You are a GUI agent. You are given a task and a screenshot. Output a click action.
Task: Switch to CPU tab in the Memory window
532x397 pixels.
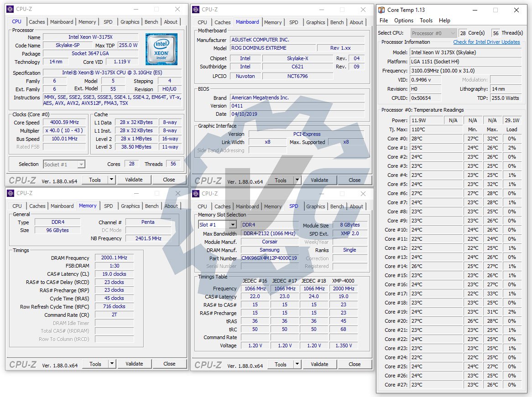[x=17, y=206]
